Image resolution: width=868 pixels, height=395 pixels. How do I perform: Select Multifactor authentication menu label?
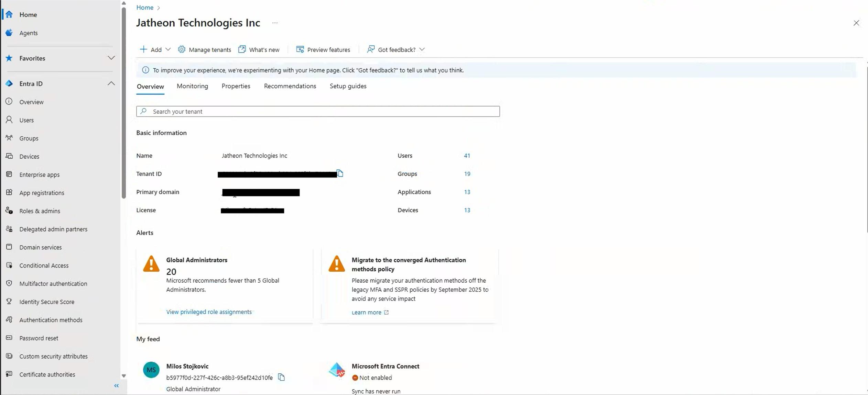point(53,283)
